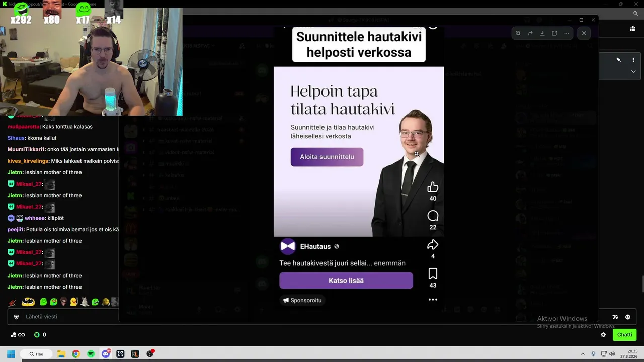644x362 pixels.
Task: Click username 'kives_kirvelings' in chat
Action: tap(28, 161)
